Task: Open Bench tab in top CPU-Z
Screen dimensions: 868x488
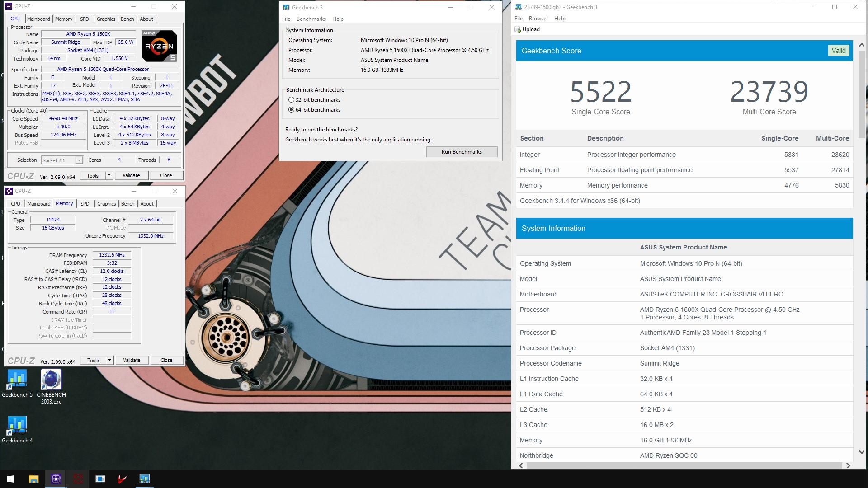Action: coord(127,19)
